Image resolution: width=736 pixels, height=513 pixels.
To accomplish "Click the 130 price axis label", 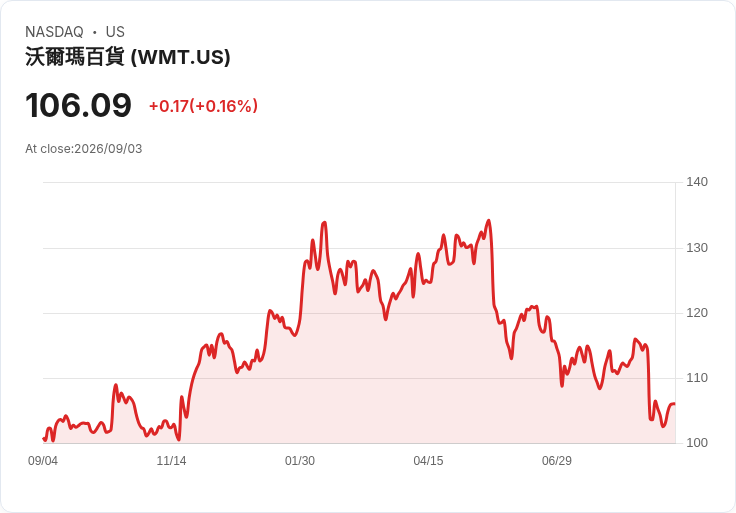I will click(x=697, y=248).
